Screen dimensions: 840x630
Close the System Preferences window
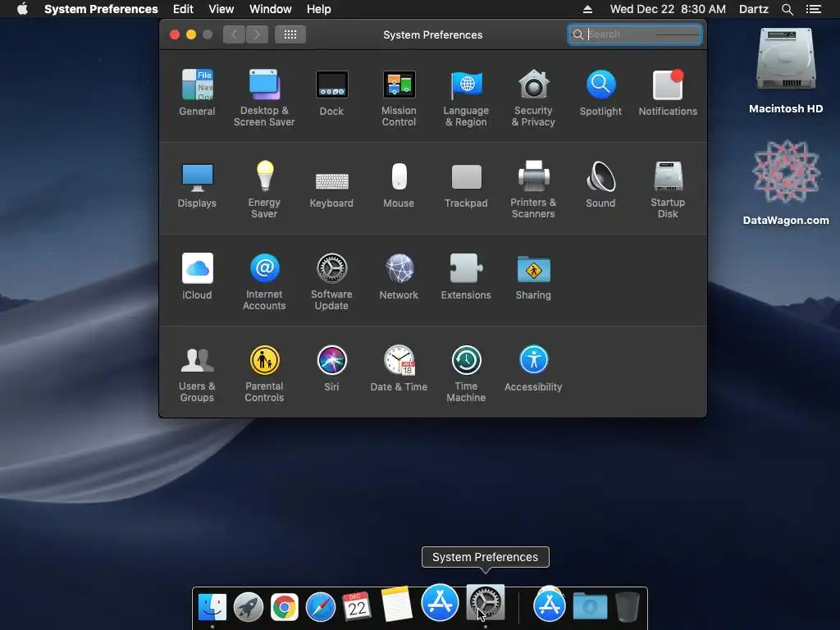[x=175, y=34]
